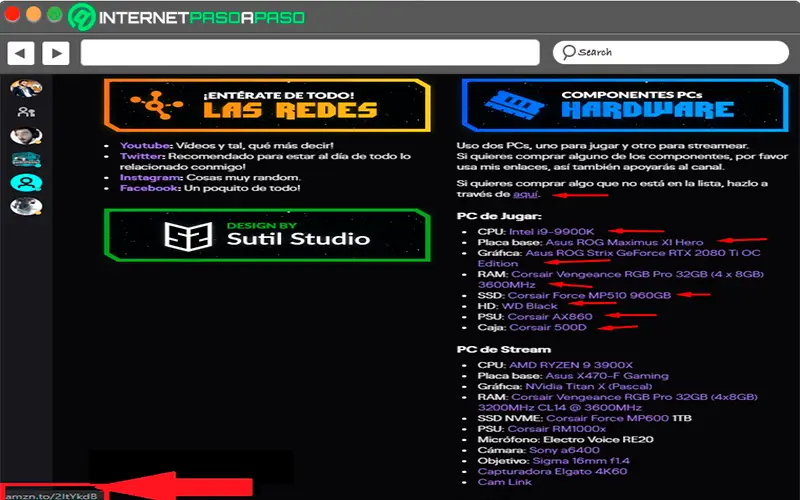Open the Cam Link link
This screenshot has height=500, width=800.
[x=505, y=483]
